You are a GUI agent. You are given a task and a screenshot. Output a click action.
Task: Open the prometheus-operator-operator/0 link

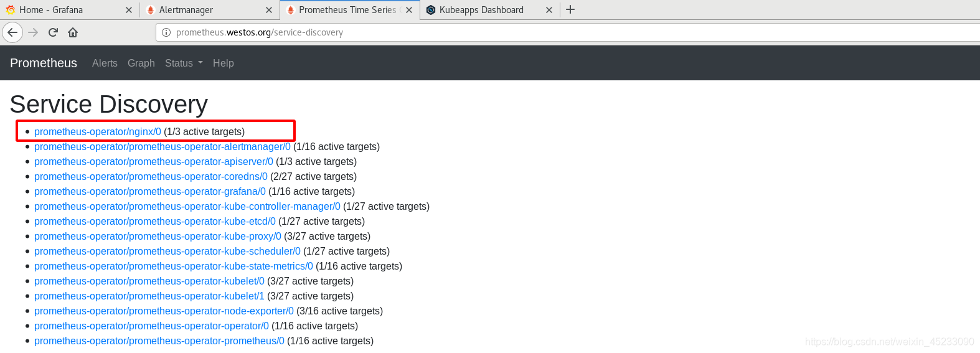(x=151, y=326)
